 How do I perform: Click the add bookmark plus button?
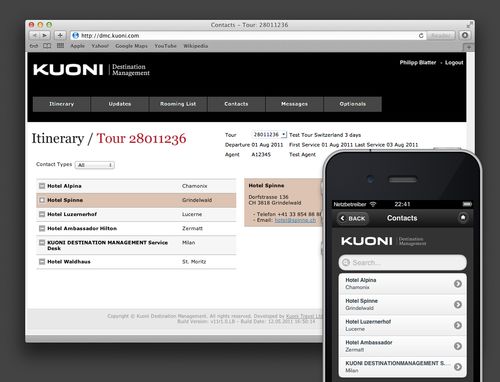60,35
